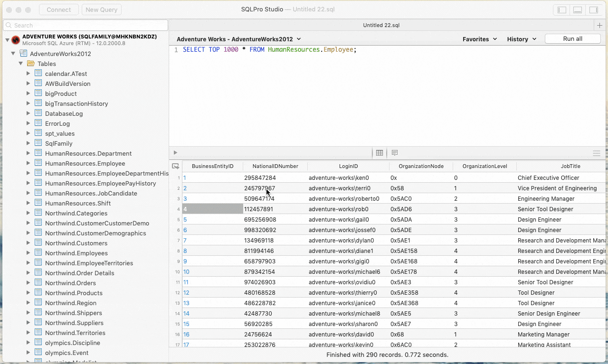Collapse the Tables folder
608x364 pixels.
pyautogui.click(x=21, y=64)
